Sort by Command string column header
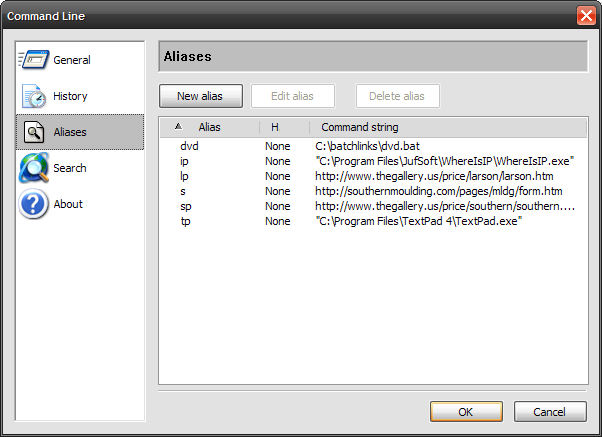The height and width of the screenshot is (437, 602). [x=359, y=127]
